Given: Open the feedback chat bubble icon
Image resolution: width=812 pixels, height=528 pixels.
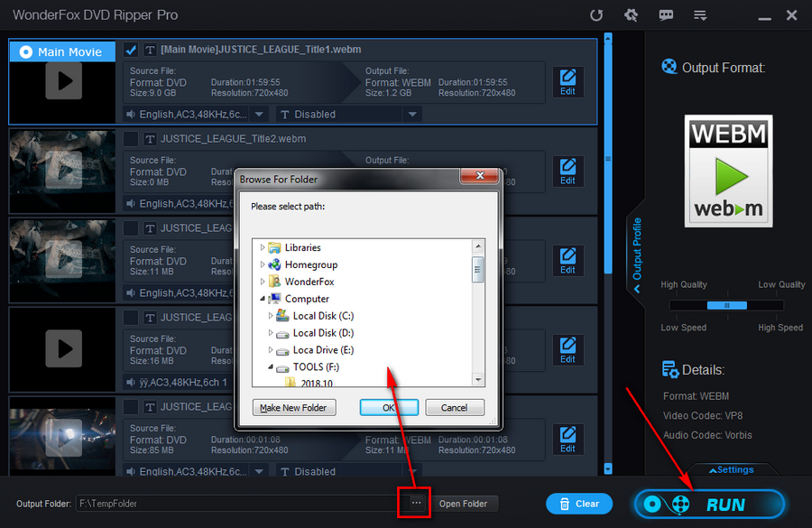Looking at the screenshot, I should (666, 15).
